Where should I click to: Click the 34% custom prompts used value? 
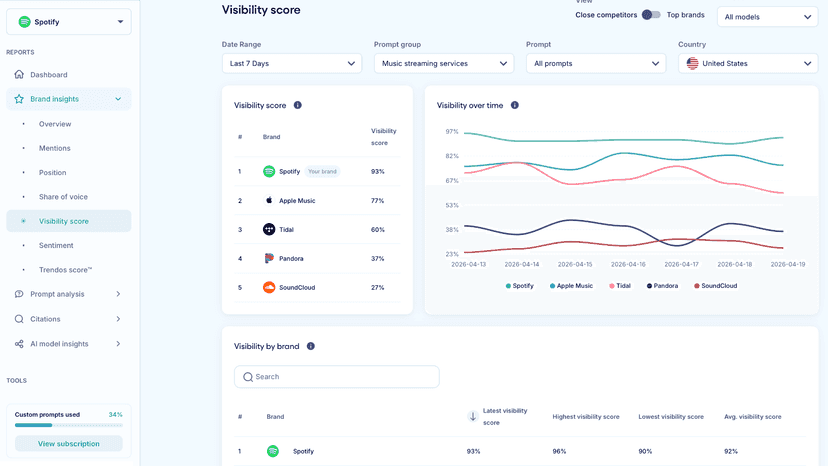115,415
